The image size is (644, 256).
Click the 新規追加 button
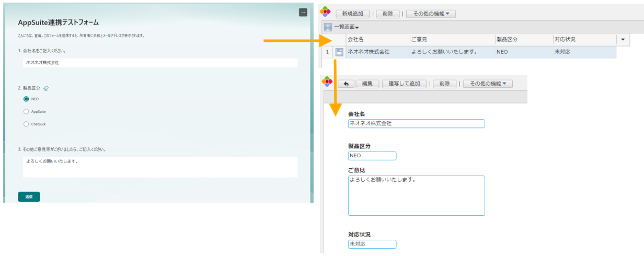(352, 14)
